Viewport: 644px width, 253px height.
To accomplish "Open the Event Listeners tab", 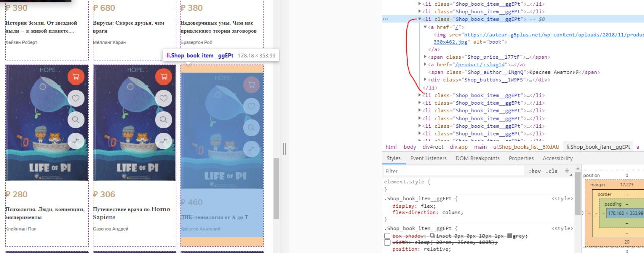I will click(x=428, y=158).
